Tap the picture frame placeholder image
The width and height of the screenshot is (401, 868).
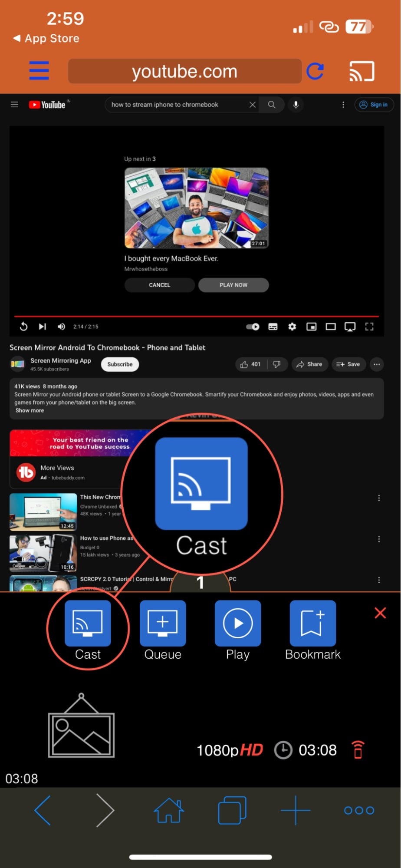click(81, 725)
